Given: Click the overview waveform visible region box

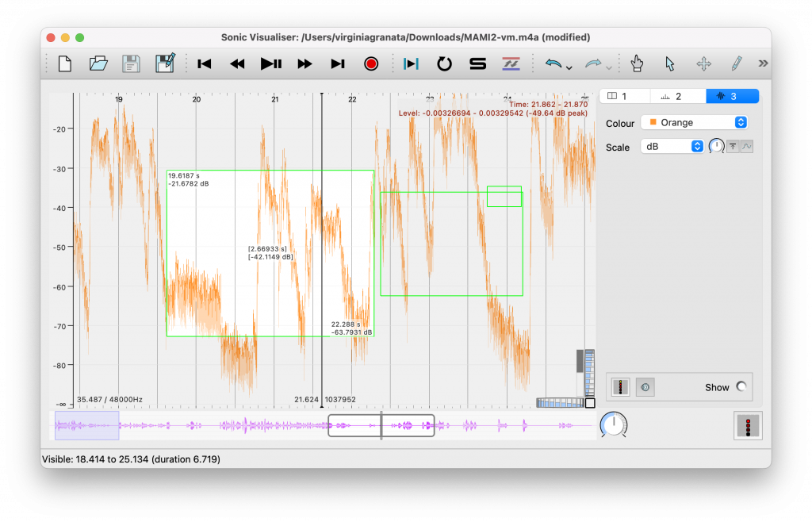Looking at the screenshot, I should [381, 426].
